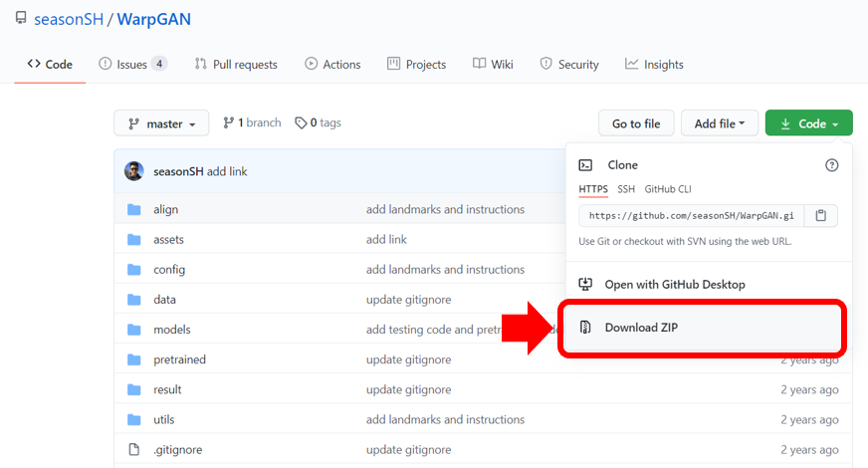The width and height of the screenshot is (868, 468).
Task: Select the HTTPS clone tab
Action: [x=593, y=189]
